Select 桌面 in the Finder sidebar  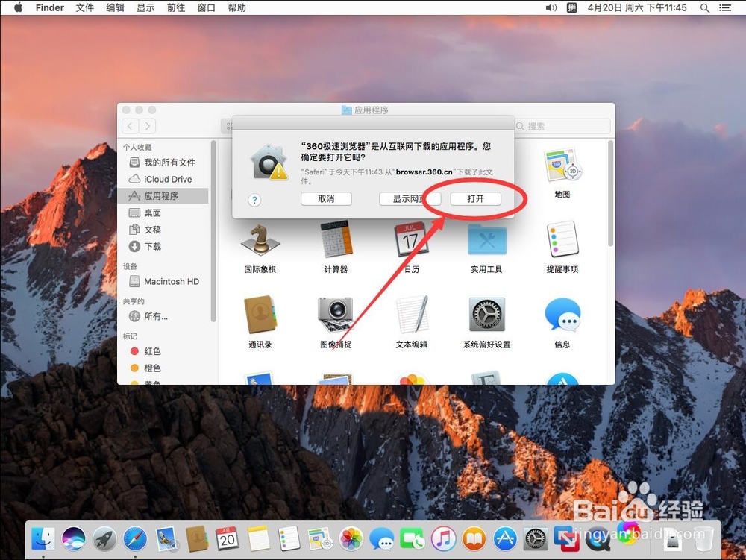point(163,213)
